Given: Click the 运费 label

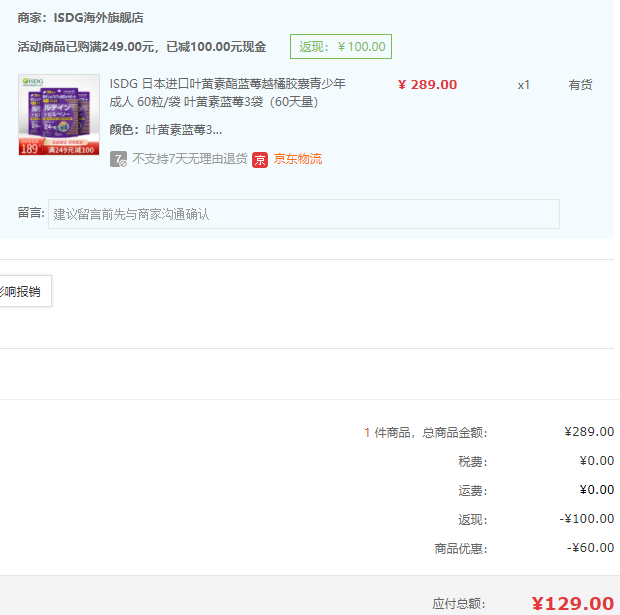Looking at the screenshot, I should point(473,491).
